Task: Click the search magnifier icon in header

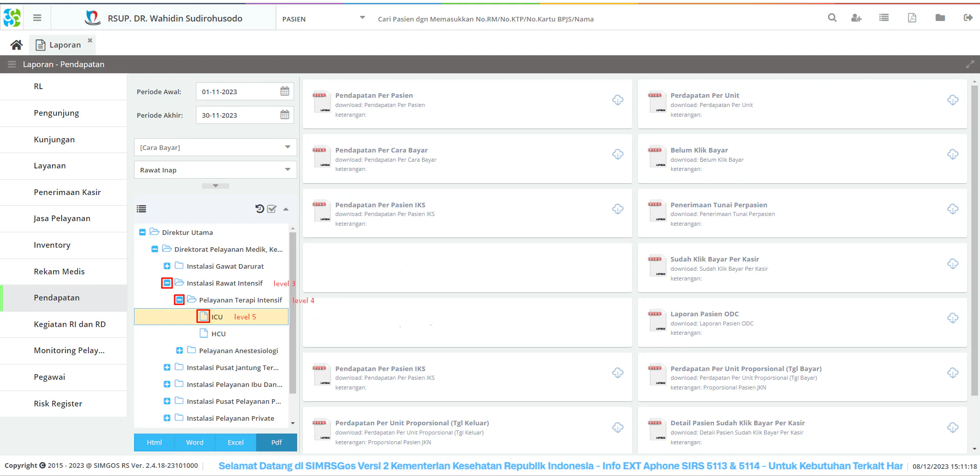Action: [x=832, y=18]
